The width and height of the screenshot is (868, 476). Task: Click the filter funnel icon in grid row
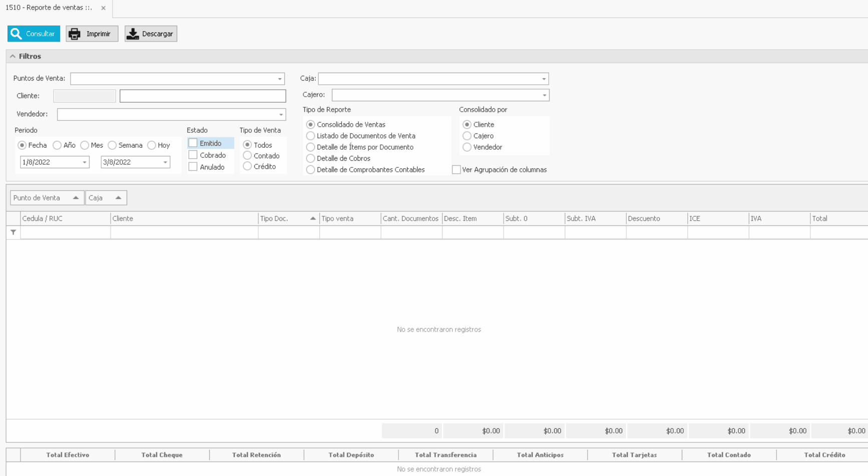coord(13,232)
